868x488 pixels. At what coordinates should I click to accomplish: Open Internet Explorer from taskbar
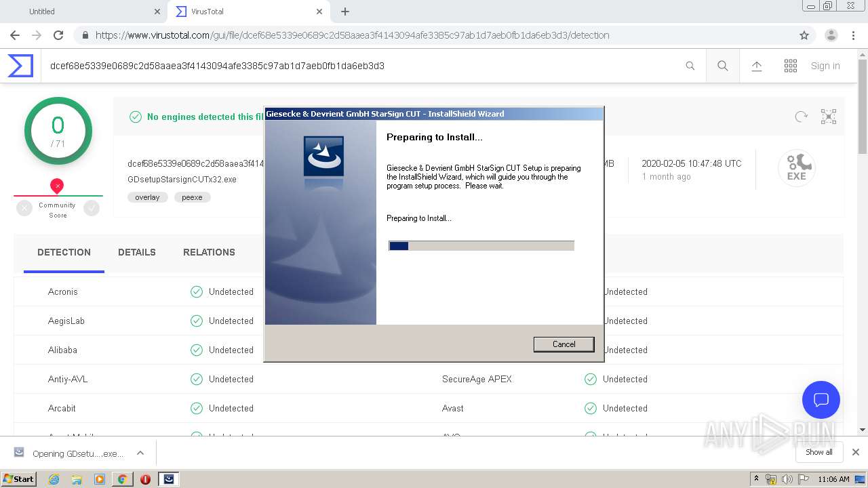point(54,479)
